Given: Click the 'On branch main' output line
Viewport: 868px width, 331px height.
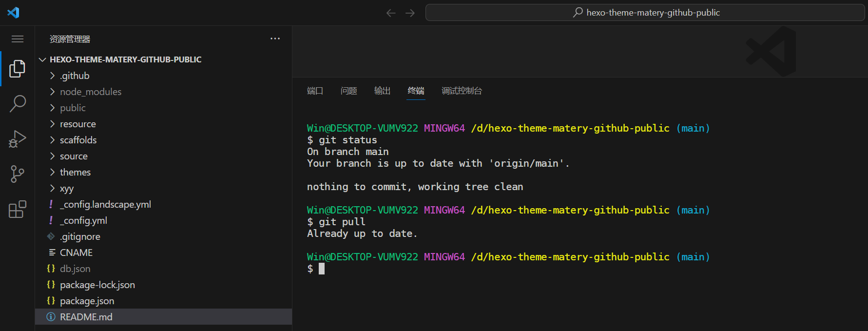Looking at the screenshot, I should pos(347,152).
